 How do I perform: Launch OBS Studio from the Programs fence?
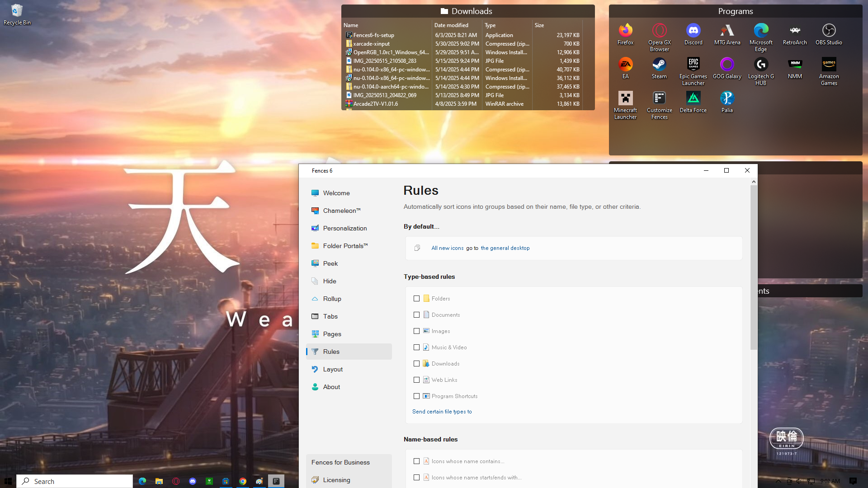click(829, 34)
